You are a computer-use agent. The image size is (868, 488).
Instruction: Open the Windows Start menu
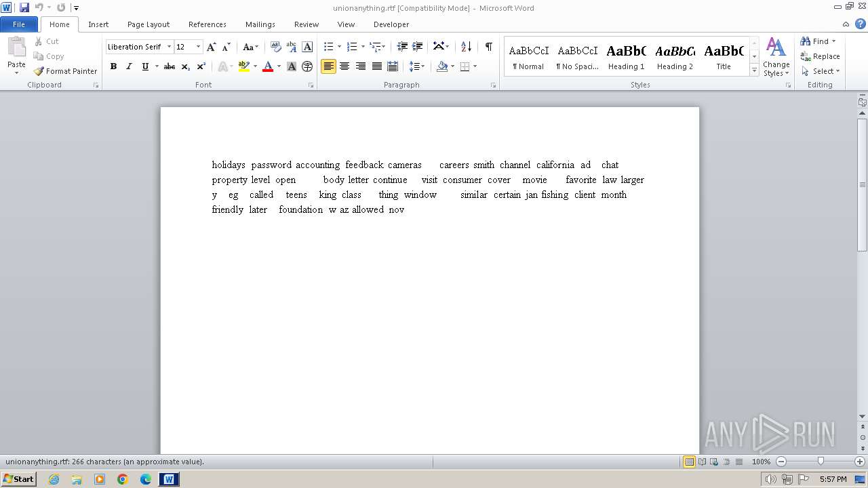pyautogui.click(x=18, y=479)
